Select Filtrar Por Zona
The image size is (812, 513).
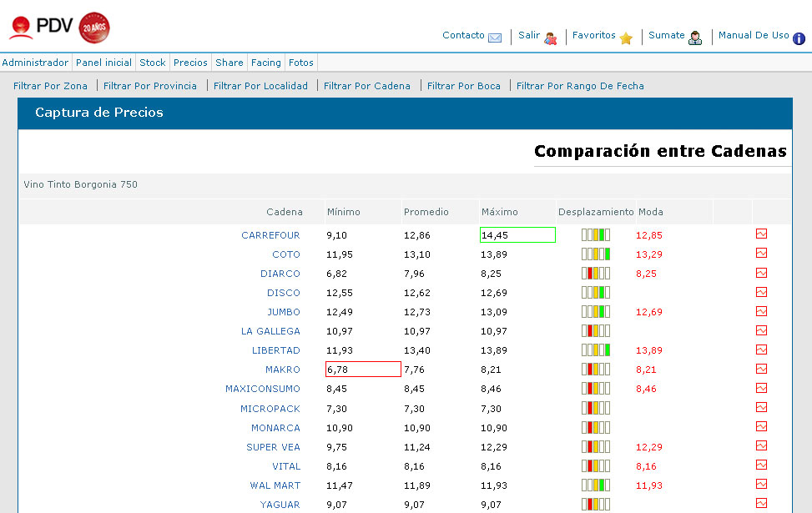(x=50, y=86)
